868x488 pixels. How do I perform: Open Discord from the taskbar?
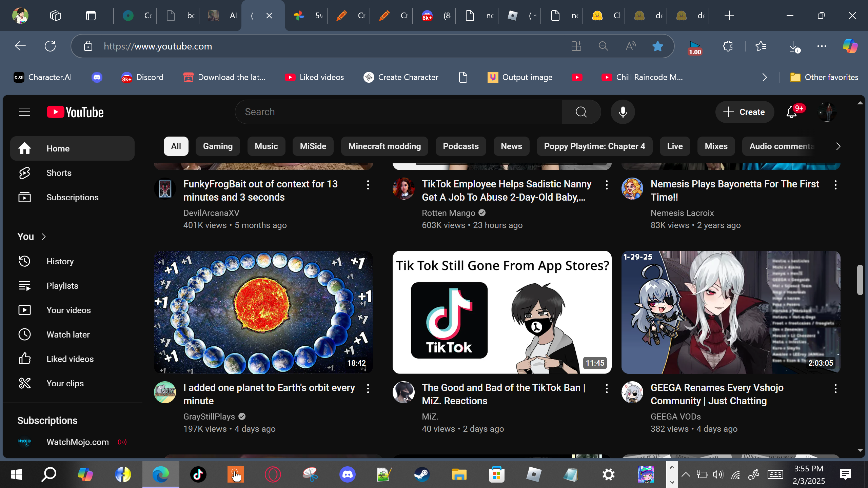tap(347, 474)
